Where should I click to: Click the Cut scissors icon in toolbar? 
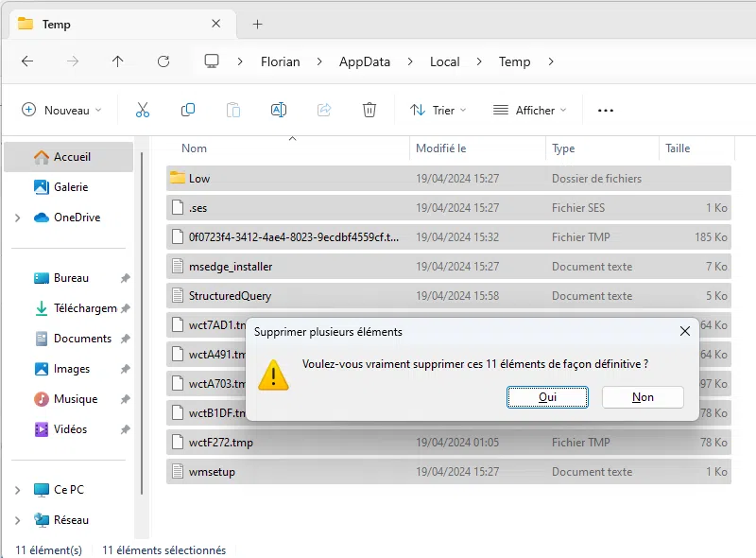pos(143,110)
